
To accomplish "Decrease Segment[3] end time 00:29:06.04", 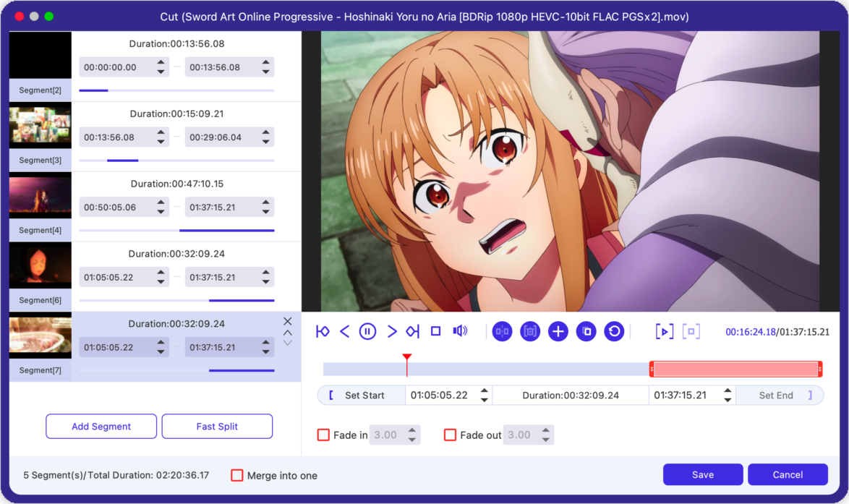I will coord(266,141).
